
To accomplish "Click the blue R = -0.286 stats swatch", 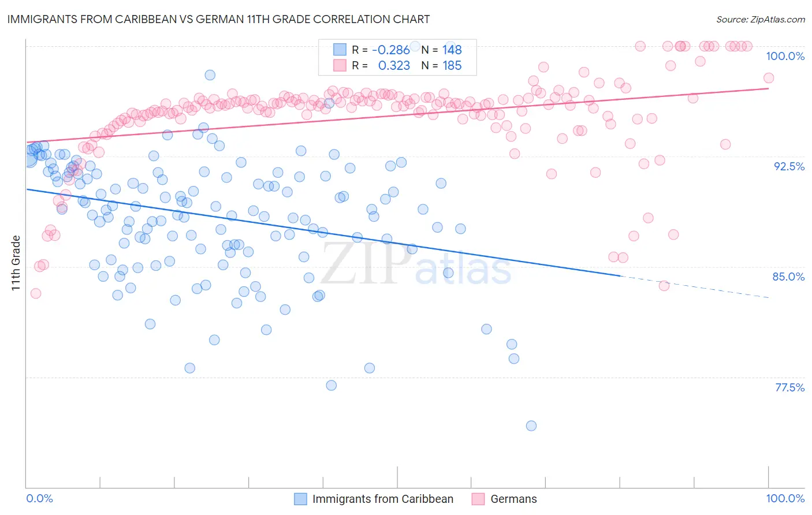I will point(340,50).
